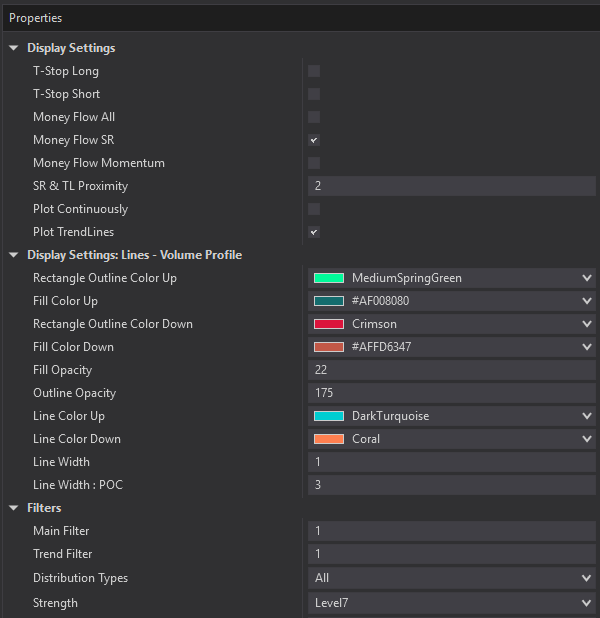Screen dimensions: 600x618
Task: Collapse the Filters section arrow
Action: (14, 508)
